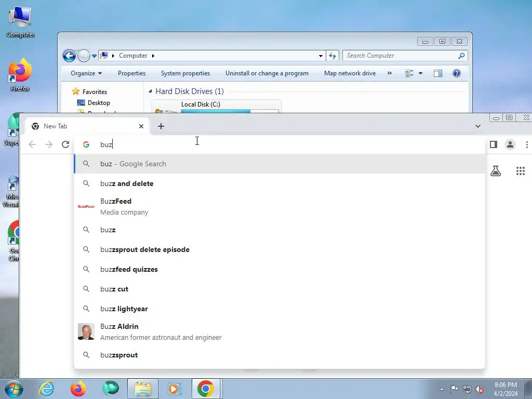
Task: Open Windows Media Player from taskbar
Action: click(x=175, y=389)
